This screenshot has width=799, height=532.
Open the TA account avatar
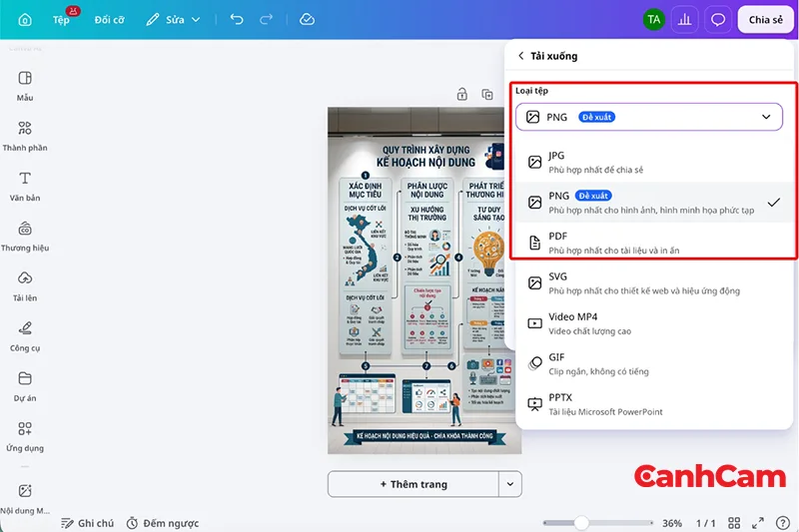click(654, 20)
